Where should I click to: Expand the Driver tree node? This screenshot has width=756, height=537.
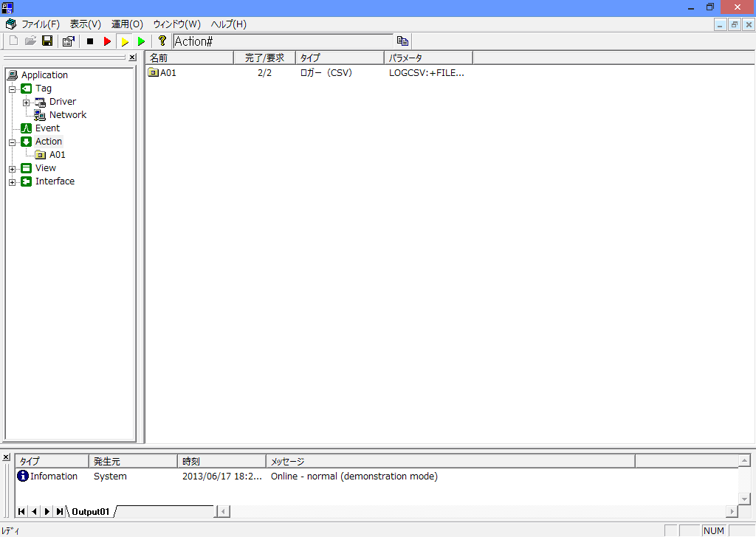point(26,102)
